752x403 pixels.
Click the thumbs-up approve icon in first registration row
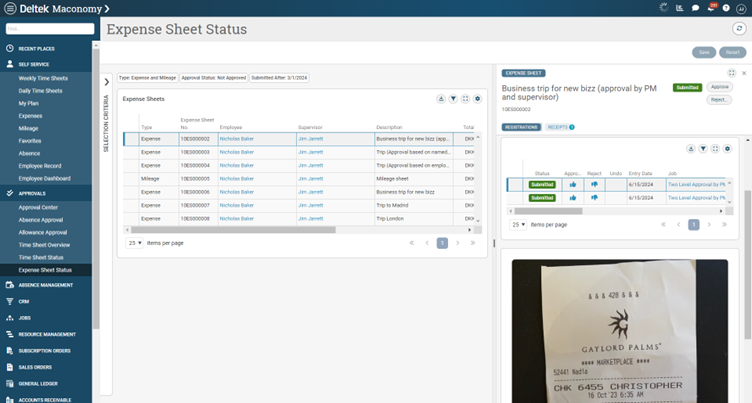point(573,184)
